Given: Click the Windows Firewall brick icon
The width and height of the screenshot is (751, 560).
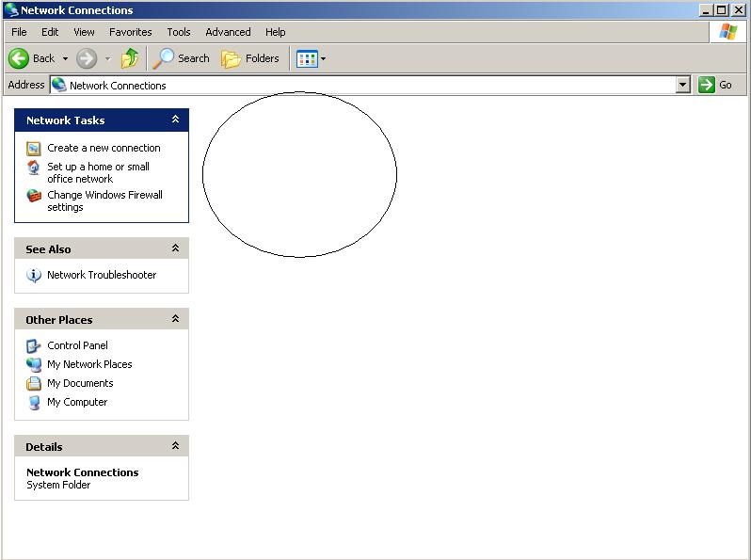Looking at the screenshot, I should click(34, 196).
